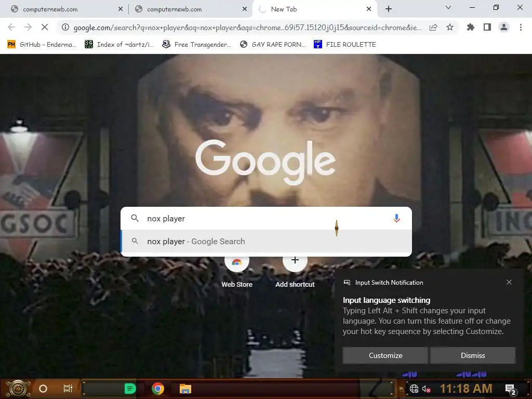
Task: Select the nox player - Google Search suggestion
Action: [x=267, y=242]
